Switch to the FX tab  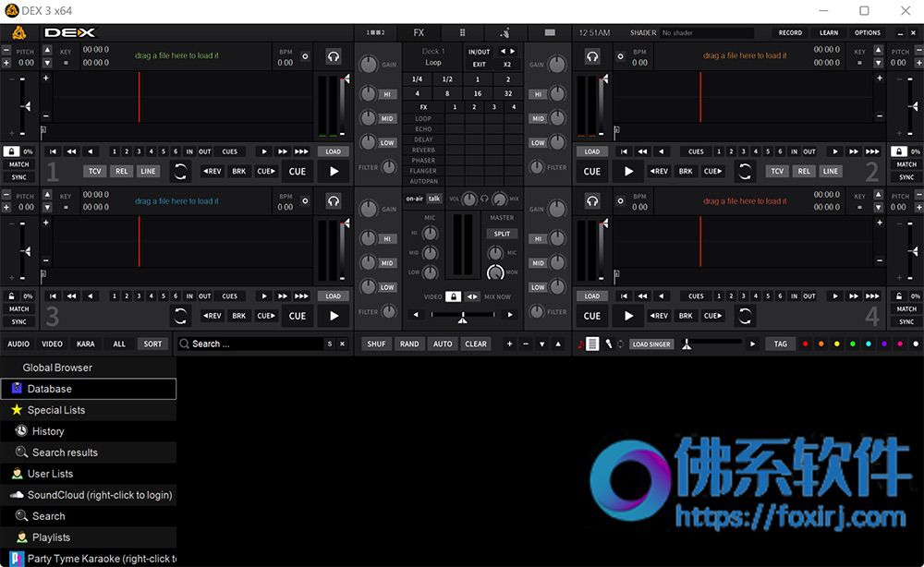click(419, 32)
